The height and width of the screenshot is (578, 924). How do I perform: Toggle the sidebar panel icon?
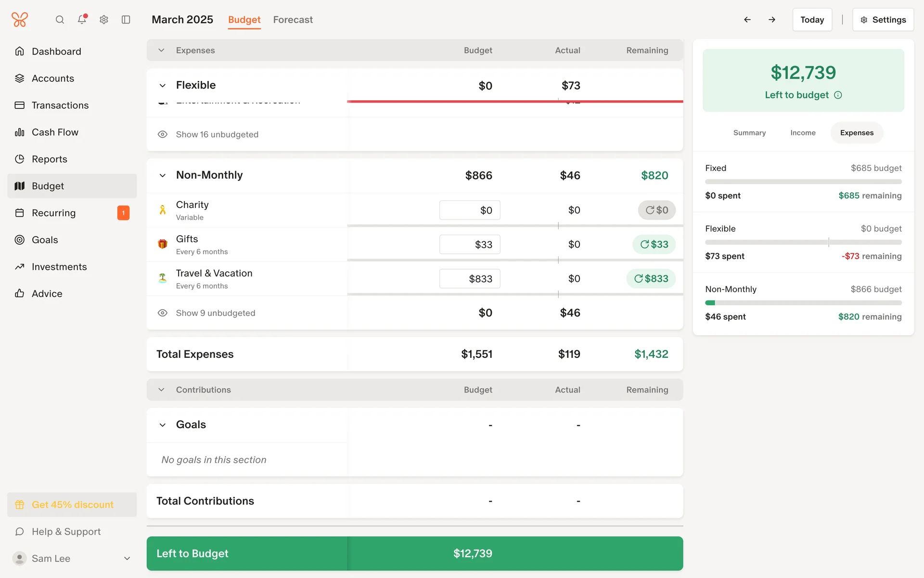[x=126, y=20]
